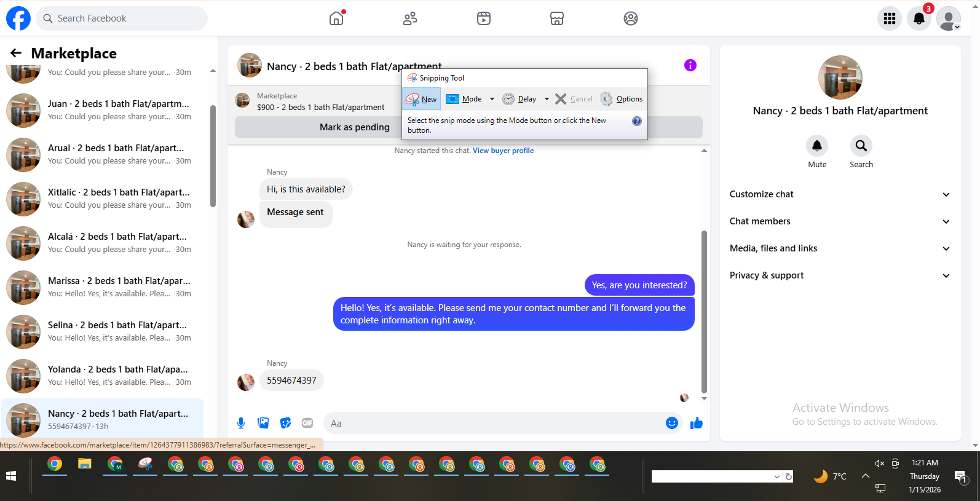Image resolution: width=980 pixels, height=501 pixels.
Task: Open the taskbar address dropdown arrow
Action: tap(777, 476)
